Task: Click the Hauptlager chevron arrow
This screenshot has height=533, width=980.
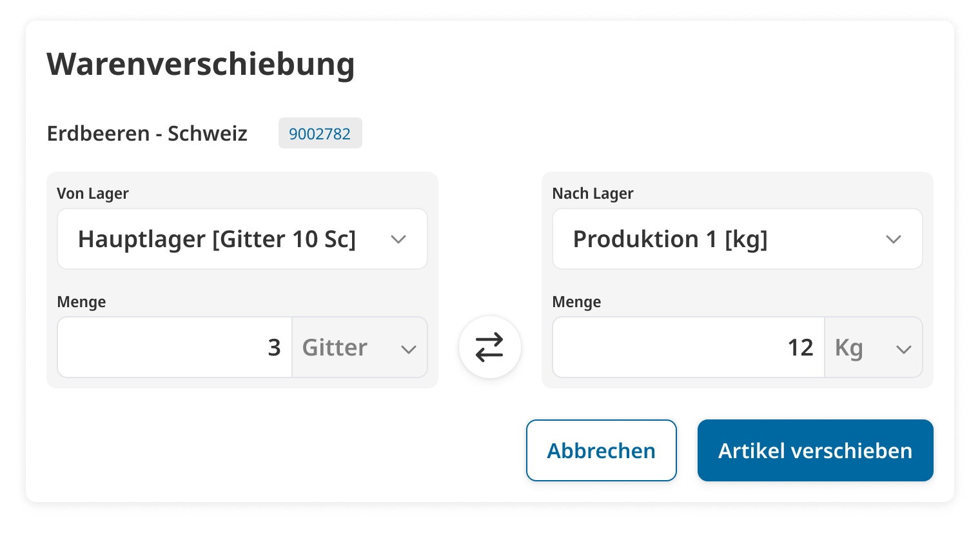Action: click(x=398, y=239)
